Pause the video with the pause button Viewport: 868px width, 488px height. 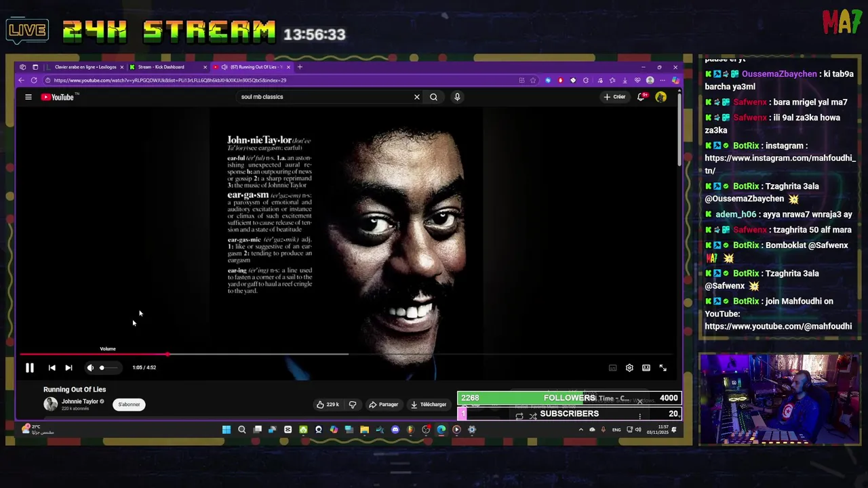30,367
